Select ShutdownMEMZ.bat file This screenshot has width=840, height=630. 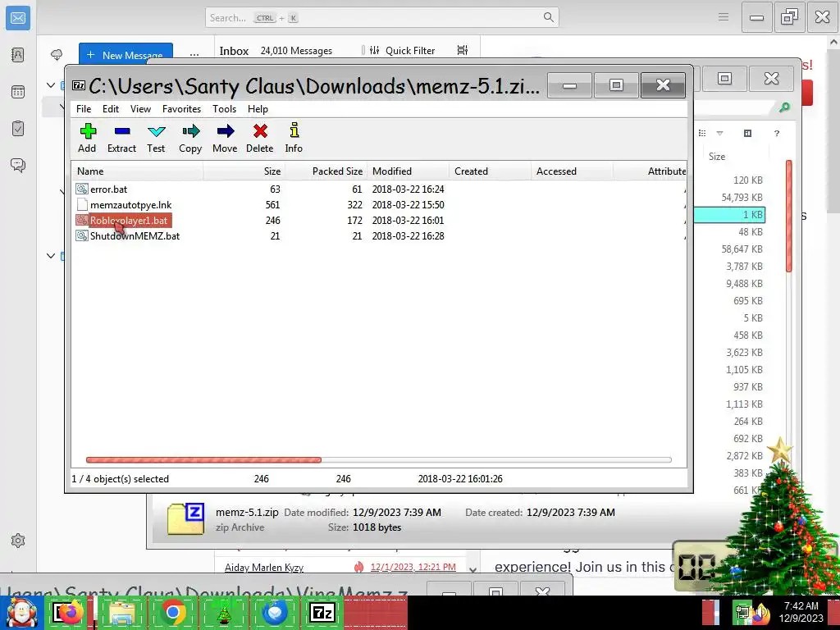coord(135,235)
